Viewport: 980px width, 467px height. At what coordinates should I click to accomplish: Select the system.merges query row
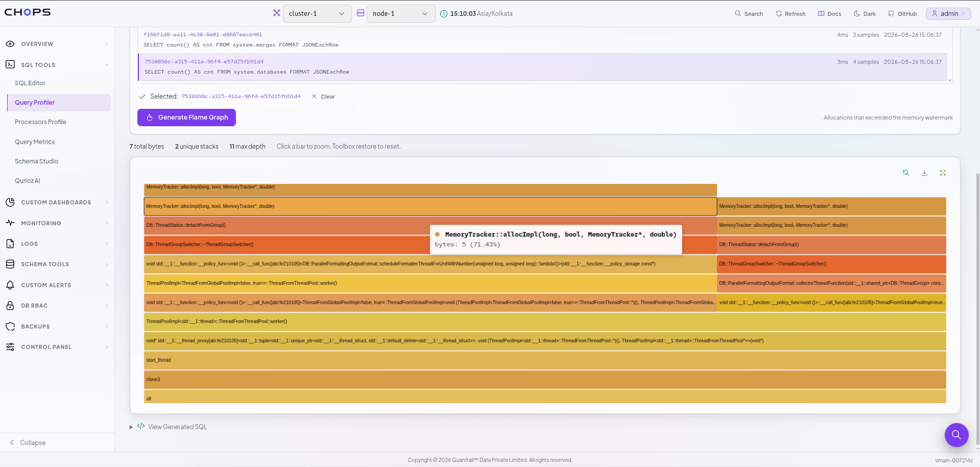(x=542, y=40)
